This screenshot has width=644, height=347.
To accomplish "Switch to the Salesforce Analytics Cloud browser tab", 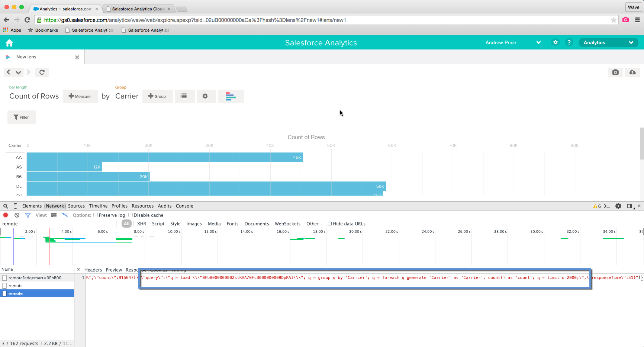I will click(x=138, y=9).
